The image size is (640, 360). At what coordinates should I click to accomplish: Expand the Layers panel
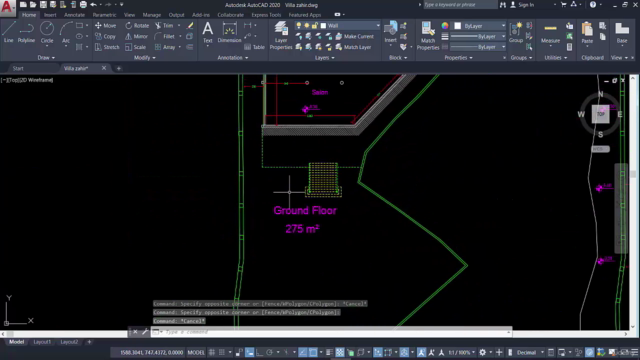click(324, 58)
